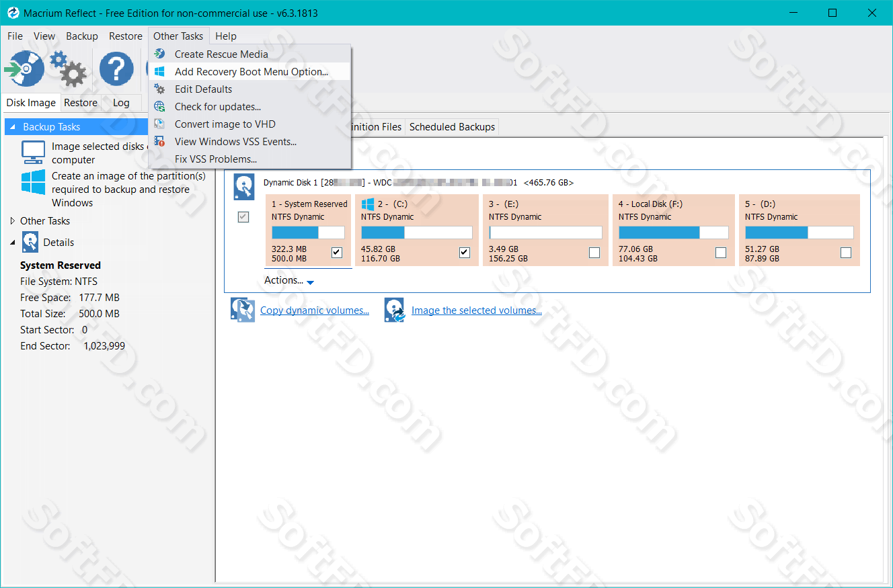893x588 pixels.
Task: Collapse the Backup Tasks section
Action: (12, 126)
